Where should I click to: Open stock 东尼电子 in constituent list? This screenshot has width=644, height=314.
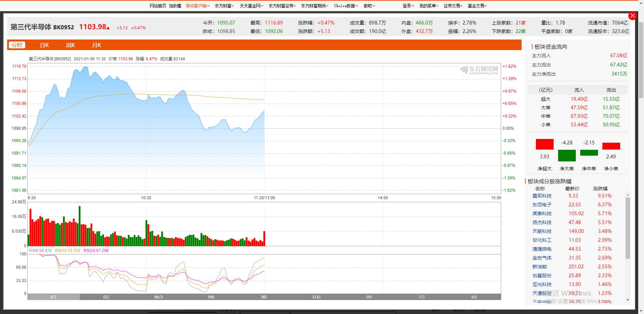(x=542, y=205)
